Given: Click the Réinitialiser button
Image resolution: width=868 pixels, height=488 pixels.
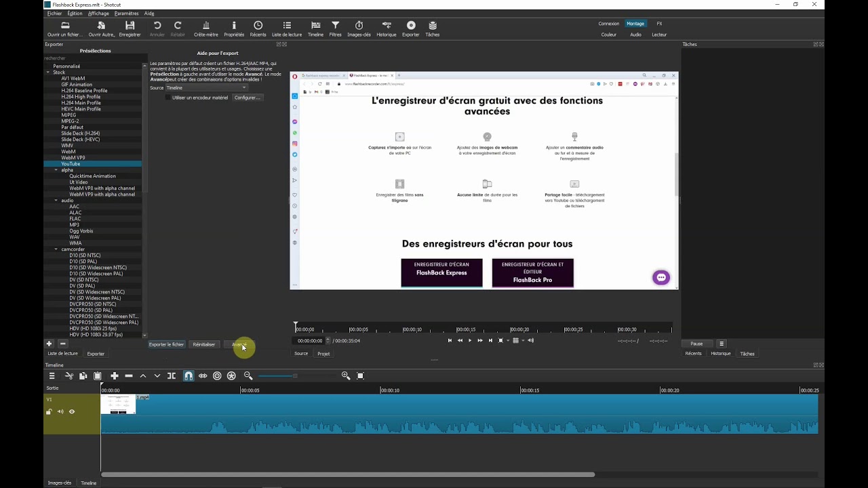Looking at the screenshot, I should click(x=204, y=344).
